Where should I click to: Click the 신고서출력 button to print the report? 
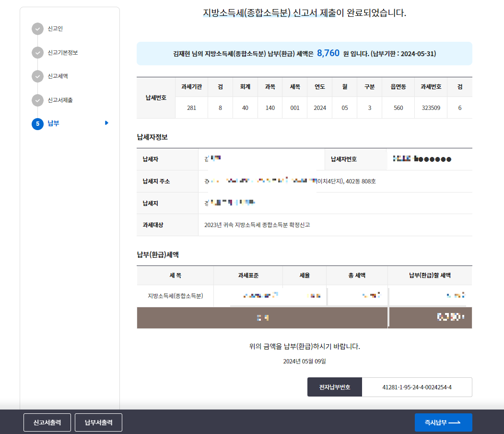point(47,422)
